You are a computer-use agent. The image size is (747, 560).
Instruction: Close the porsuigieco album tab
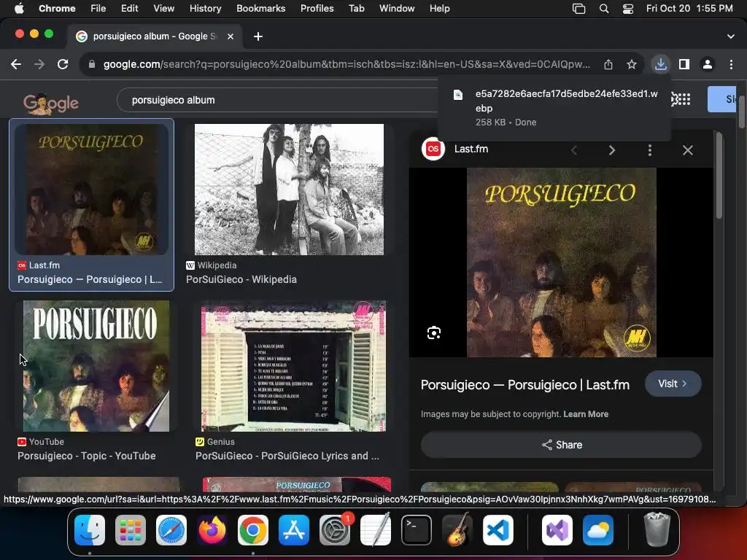(x=231, y=36)
